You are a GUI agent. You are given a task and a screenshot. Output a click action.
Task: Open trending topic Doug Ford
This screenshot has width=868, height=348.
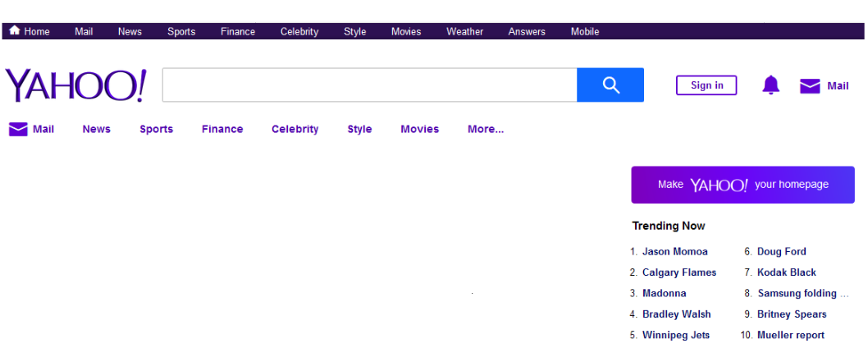pos(782,252)
